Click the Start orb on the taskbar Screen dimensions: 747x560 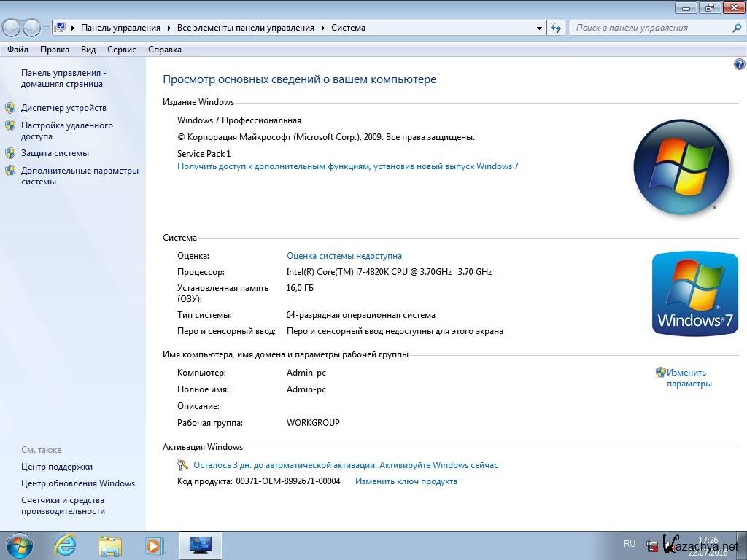[x=19, y=545]
